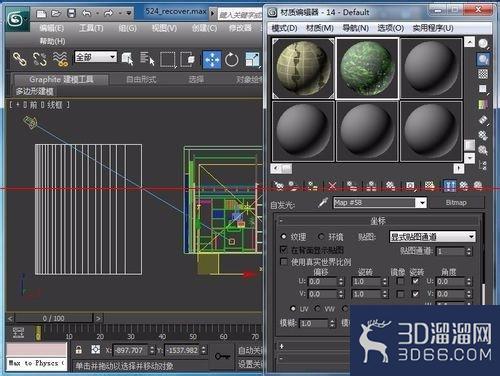Toggle the 在背面显示贴图 checkbox
This screenshot has width=500, height=376.
[x=284, y=250]
